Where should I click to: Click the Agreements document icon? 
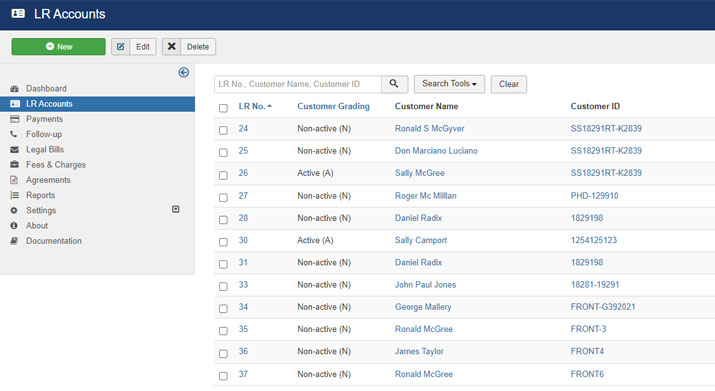click(14, 180)
